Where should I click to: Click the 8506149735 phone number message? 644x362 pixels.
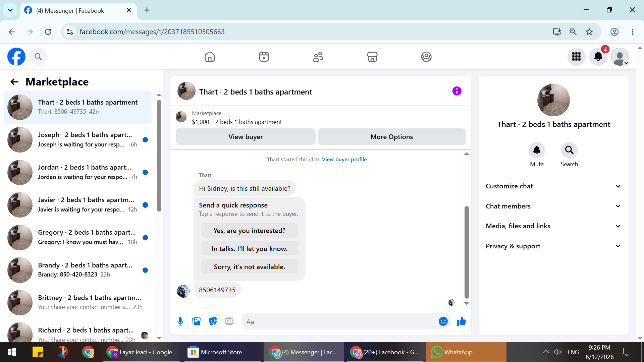click(x=217, y=290)
